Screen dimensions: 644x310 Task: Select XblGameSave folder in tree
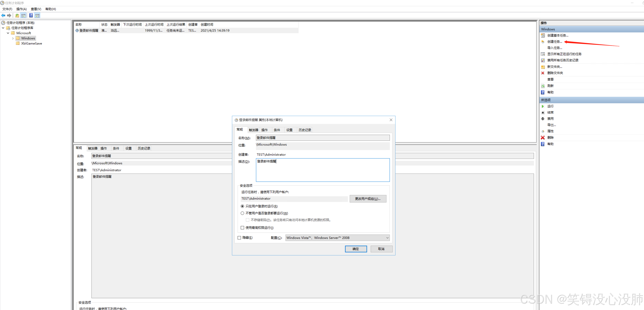pyautogui.click(x=31, y=43)
